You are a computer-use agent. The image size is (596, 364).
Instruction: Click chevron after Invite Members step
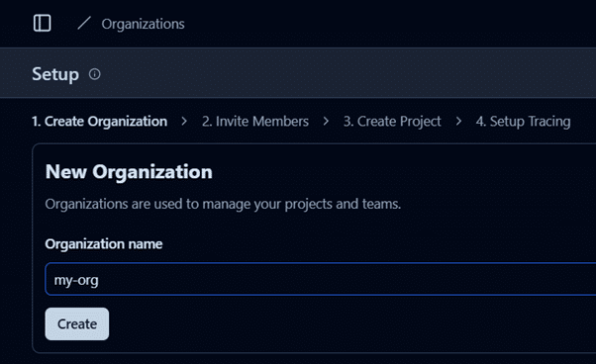pyautogui.click(x=326, y=122)
